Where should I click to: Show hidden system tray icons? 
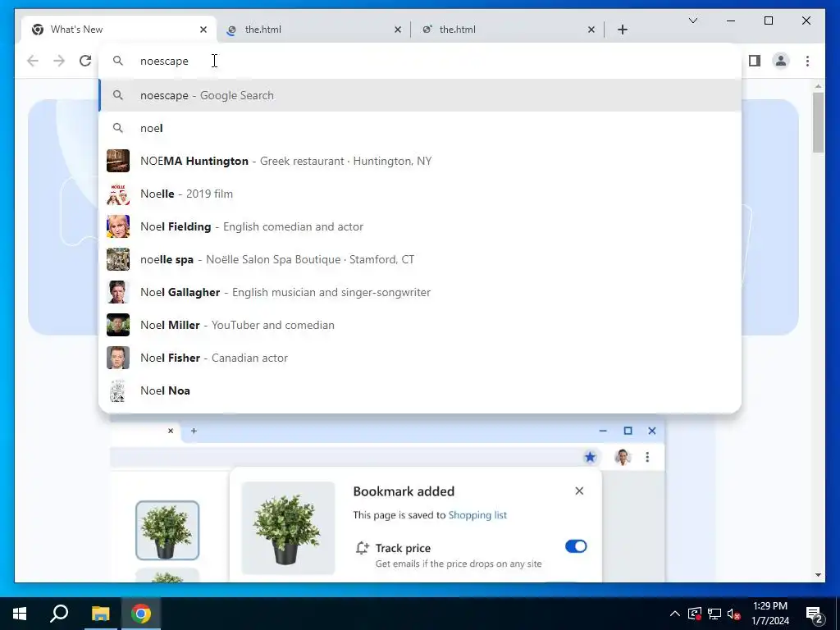(x=675, y=614)
